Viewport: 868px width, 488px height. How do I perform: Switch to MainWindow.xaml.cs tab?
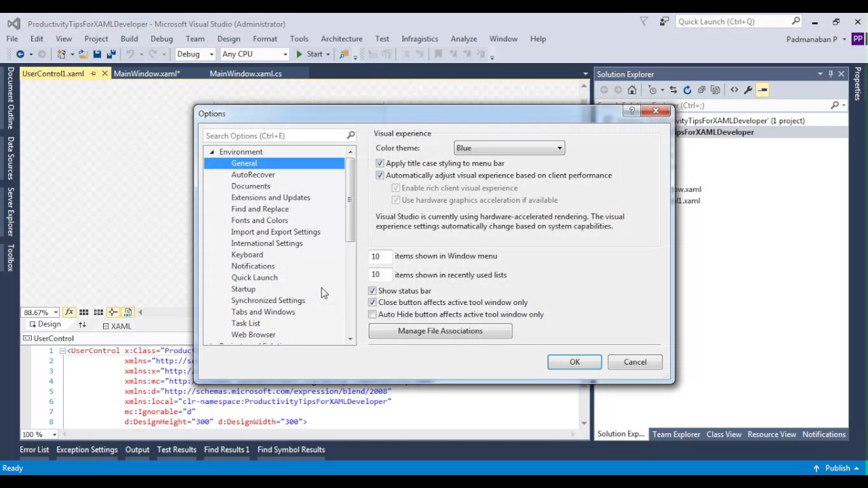245,74
